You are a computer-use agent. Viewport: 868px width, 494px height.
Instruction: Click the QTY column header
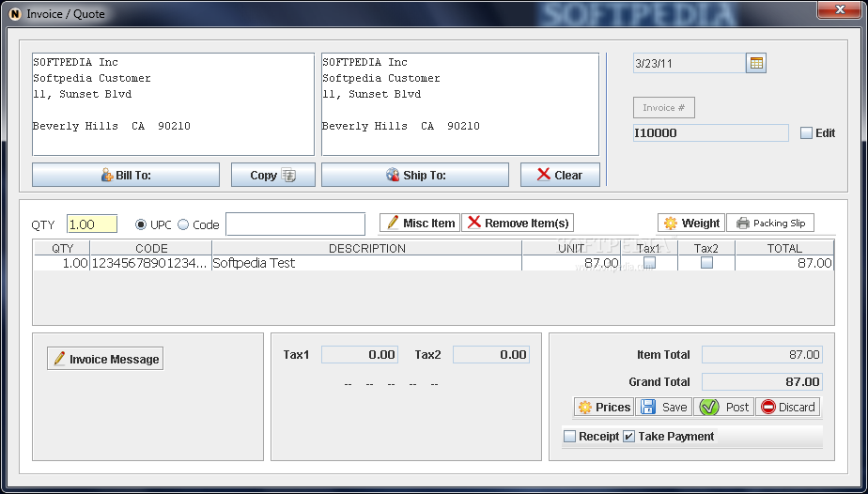[x=62, y=248]
